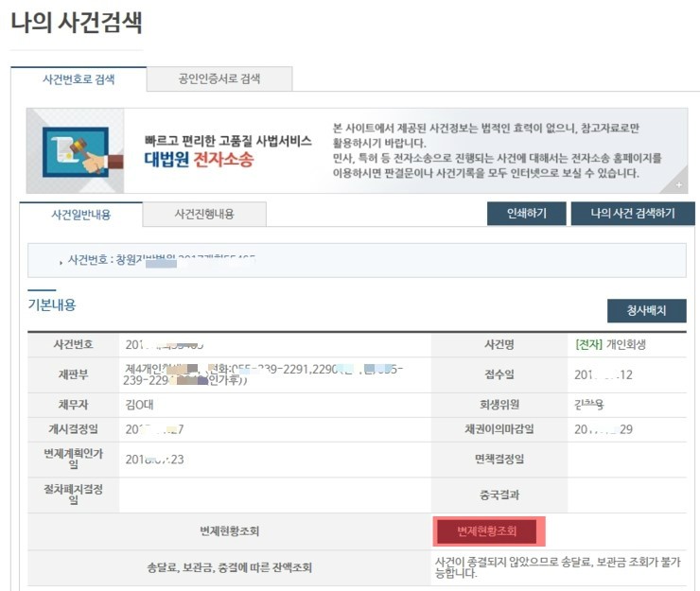Select the 재판부 value with phone numbers
Screen dimensions: 700x591
(x=263, y=374)
